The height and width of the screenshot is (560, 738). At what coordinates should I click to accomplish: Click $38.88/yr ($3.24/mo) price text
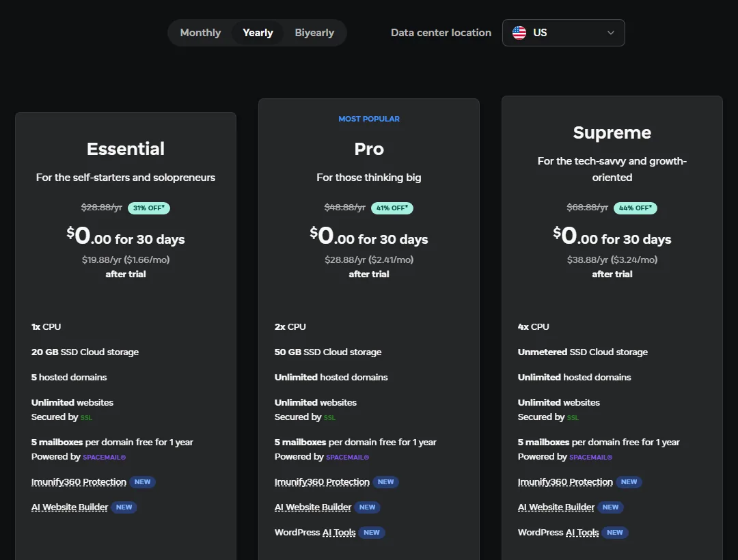point(612,260)
